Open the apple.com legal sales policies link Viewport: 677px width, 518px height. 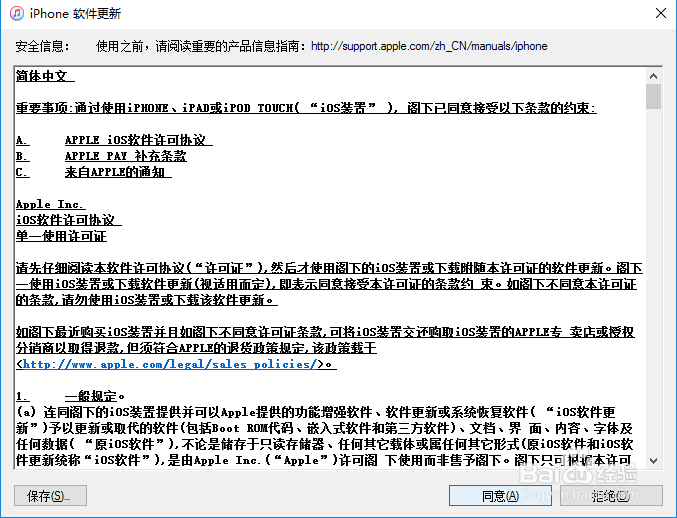(170, 364)
